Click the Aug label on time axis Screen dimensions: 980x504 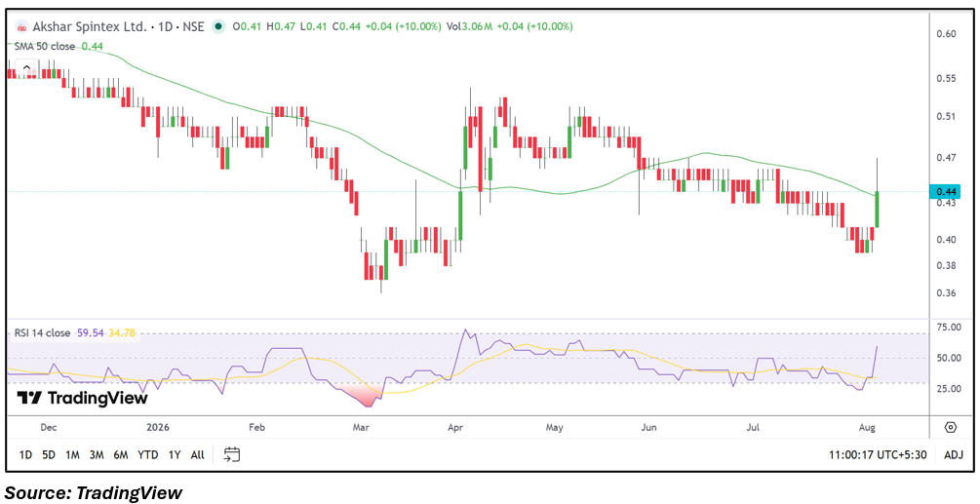(x=867, y=428)
